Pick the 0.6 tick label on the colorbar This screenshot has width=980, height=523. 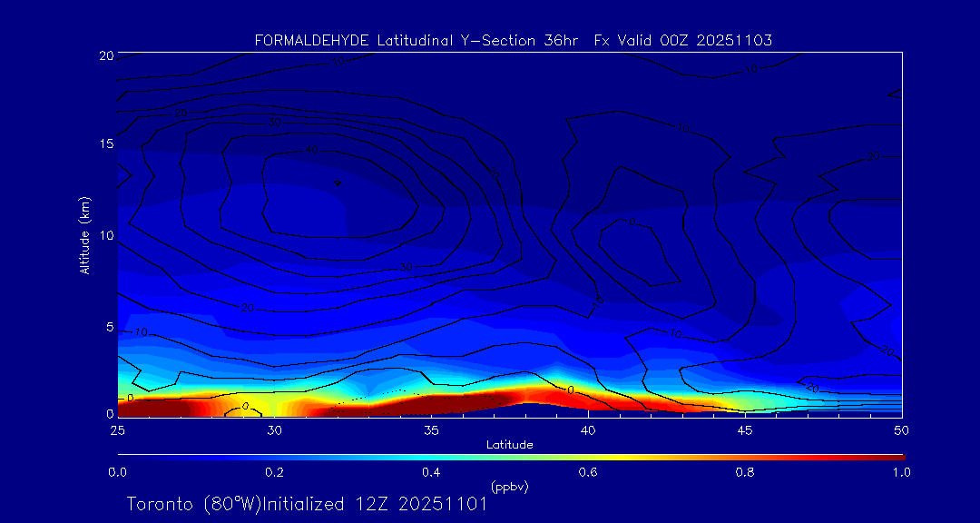coord(588,472)
